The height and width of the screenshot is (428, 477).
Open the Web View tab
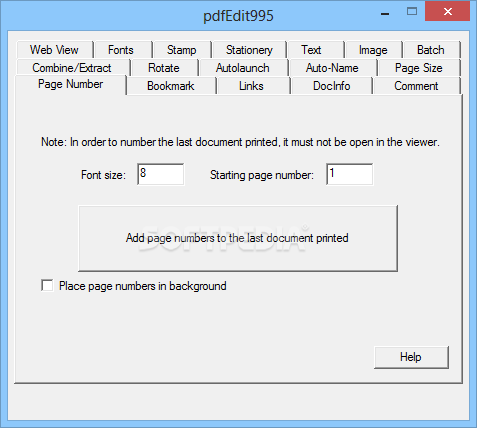[54, 50]
